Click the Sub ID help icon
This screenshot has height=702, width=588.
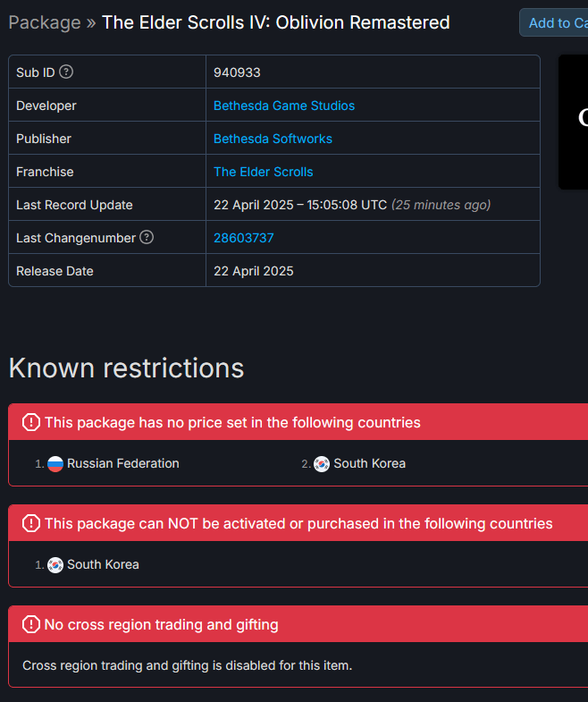click(x=66, y=72)
